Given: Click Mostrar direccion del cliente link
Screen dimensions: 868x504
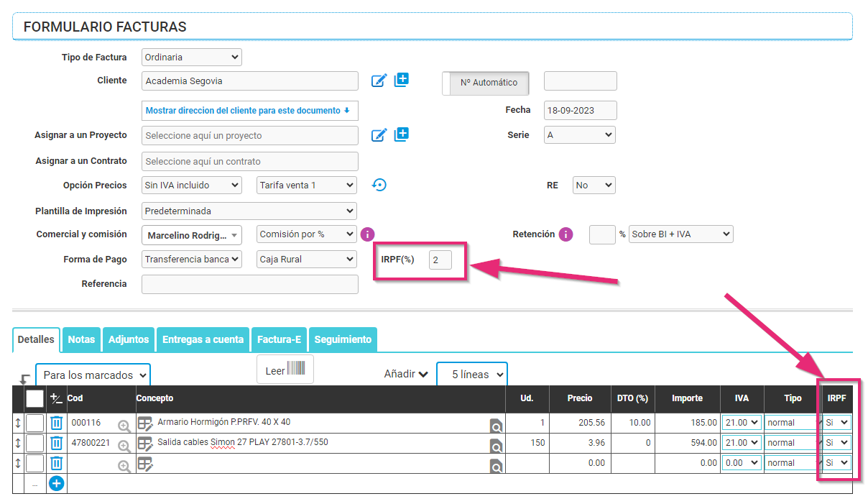Looking at the screenshot, I should point(248,111).
